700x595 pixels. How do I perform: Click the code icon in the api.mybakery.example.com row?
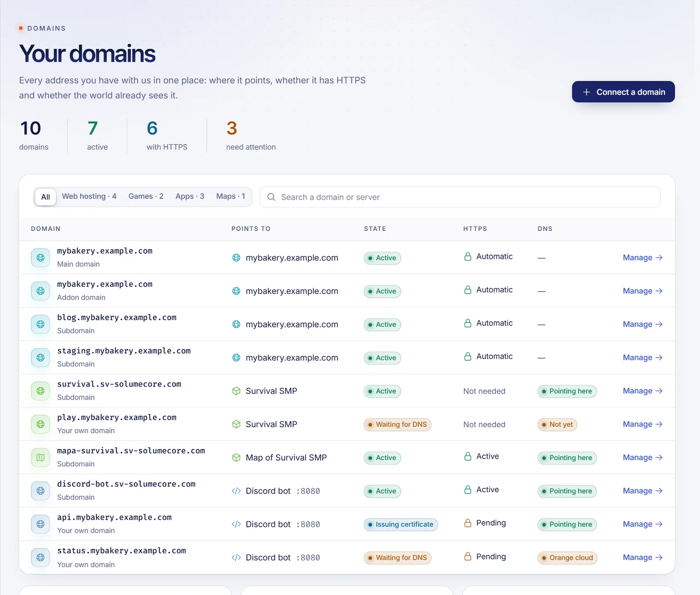(236, 524)
